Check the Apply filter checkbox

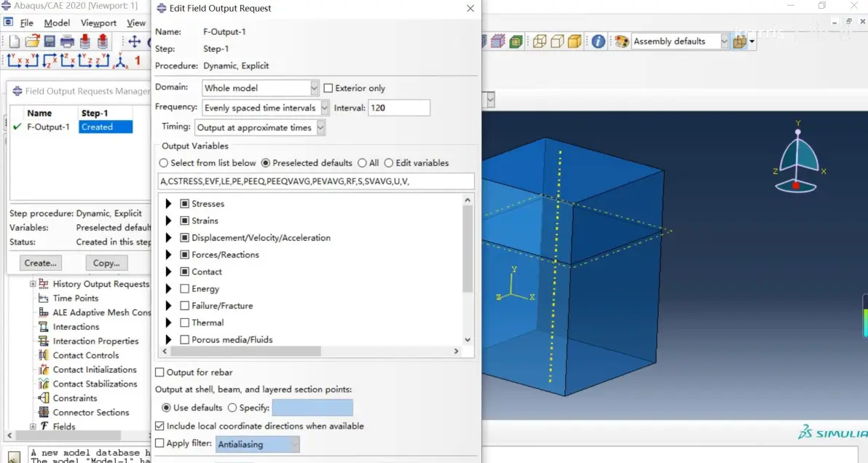[x=160, y=443]
